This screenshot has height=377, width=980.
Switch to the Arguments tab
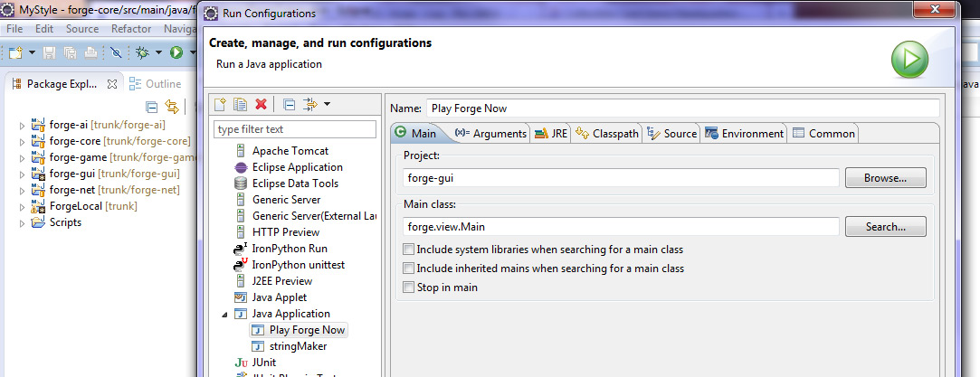pos(490,133)
